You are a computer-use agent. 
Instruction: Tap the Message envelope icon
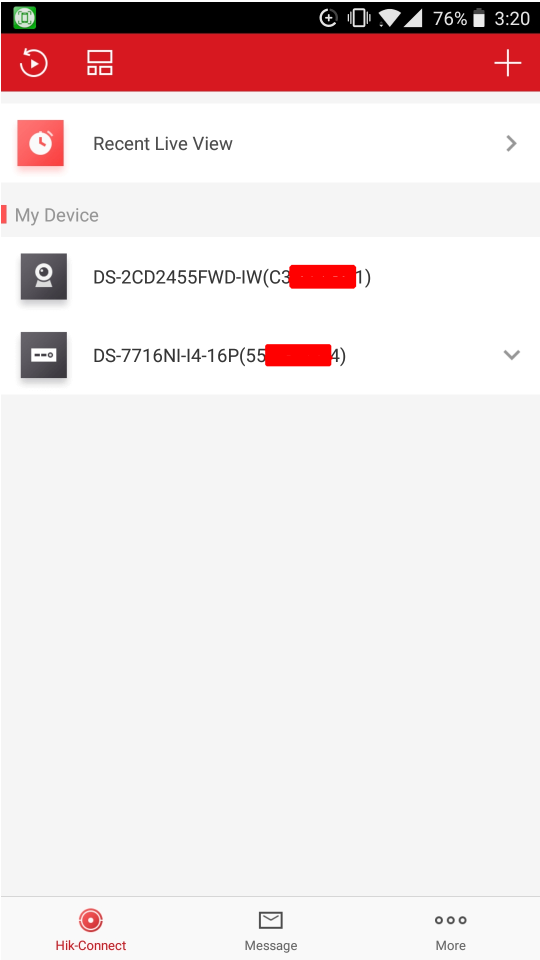[271, 920]
